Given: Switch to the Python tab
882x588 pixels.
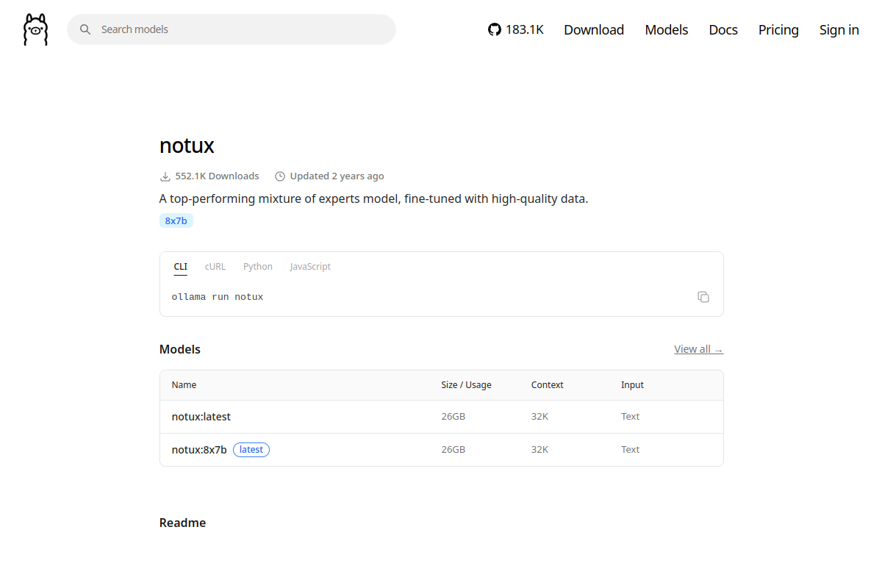Looking at the screenshot, I should tap(258, 267).
